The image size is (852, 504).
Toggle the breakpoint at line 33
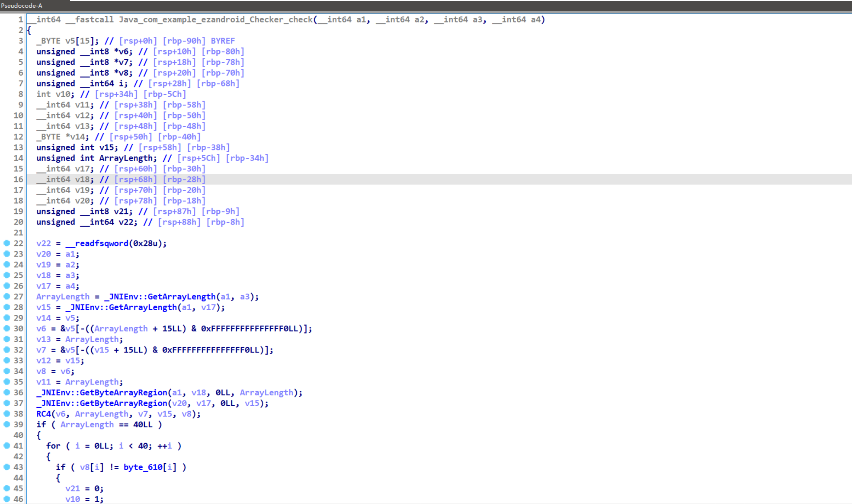(8, 360)
